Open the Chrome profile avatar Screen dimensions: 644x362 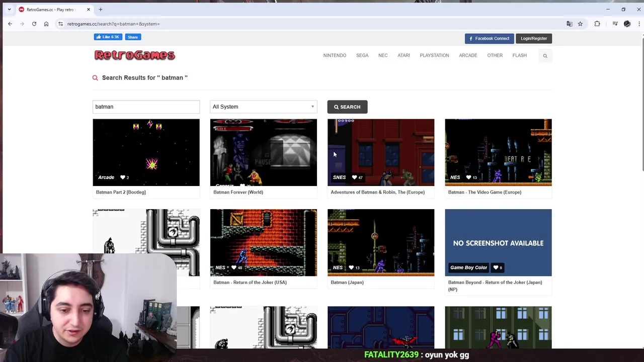pyautogui.click(x=627, y=24)
